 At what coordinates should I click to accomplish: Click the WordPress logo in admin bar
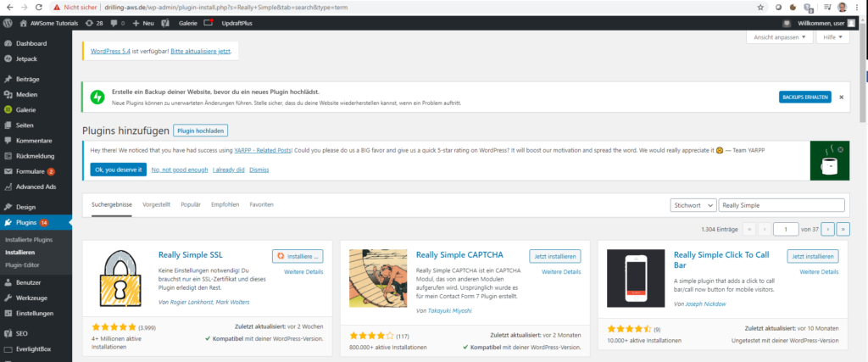(x=7, y=24)
